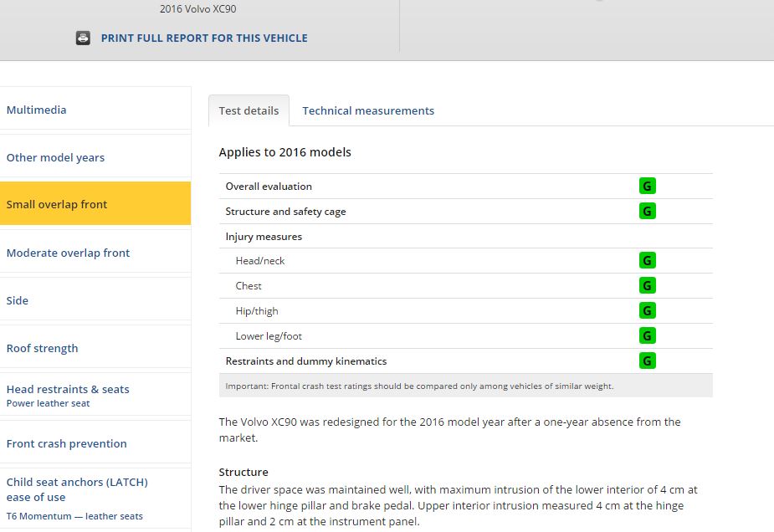
Task: Click the 'Structure' section heading
Action: (x=243, y=472)
